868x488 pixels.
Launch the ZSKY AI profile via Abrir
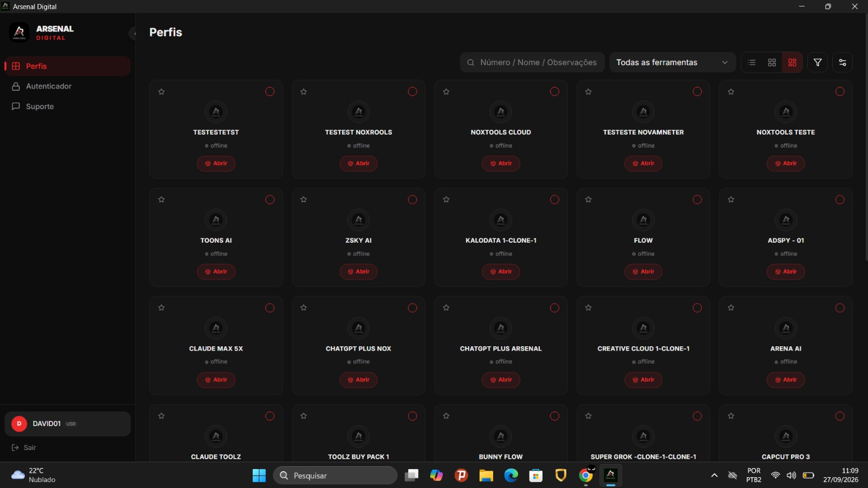coord(359,271)
